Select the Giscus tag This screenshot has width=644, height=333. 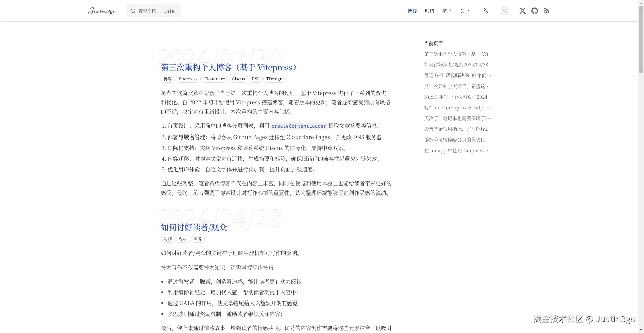pyautogui.click(x=238, y=79)
